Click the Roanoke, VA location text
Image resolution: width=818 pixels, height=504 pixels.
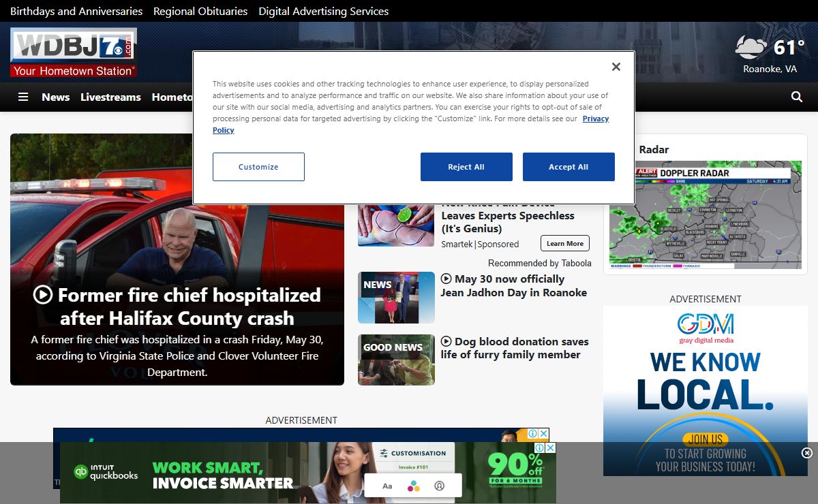(x=770, y=69)
